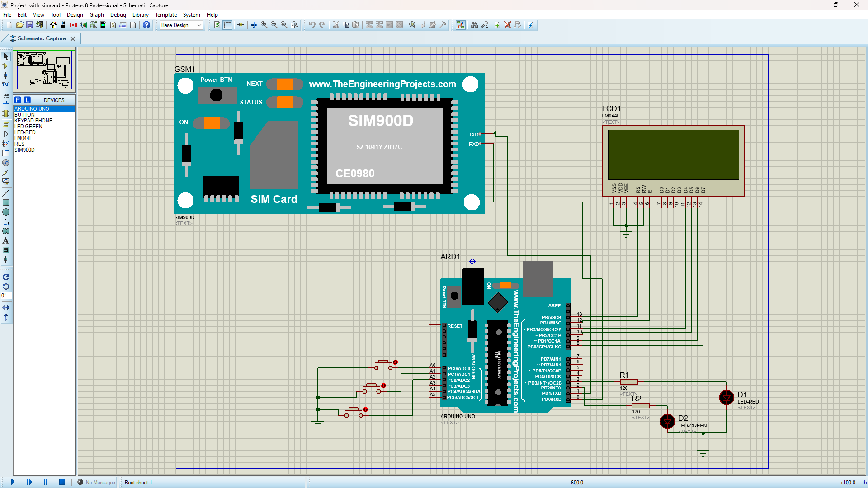Save the project with floppy icon
This screenshot has height=488, width=868.
tap(30, 25)
